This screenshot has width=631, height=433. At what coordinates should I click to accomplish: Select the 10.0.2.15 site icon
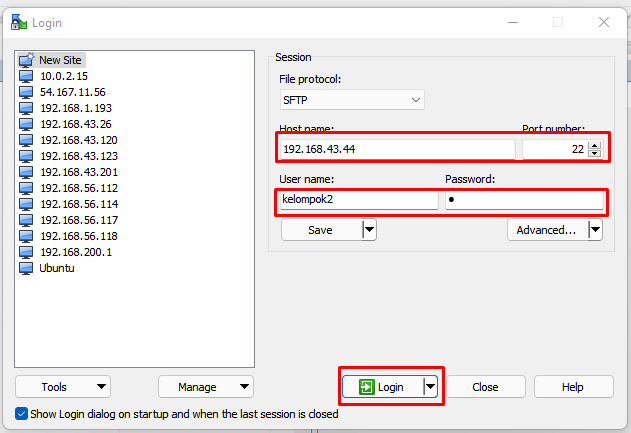click(26, 76)
